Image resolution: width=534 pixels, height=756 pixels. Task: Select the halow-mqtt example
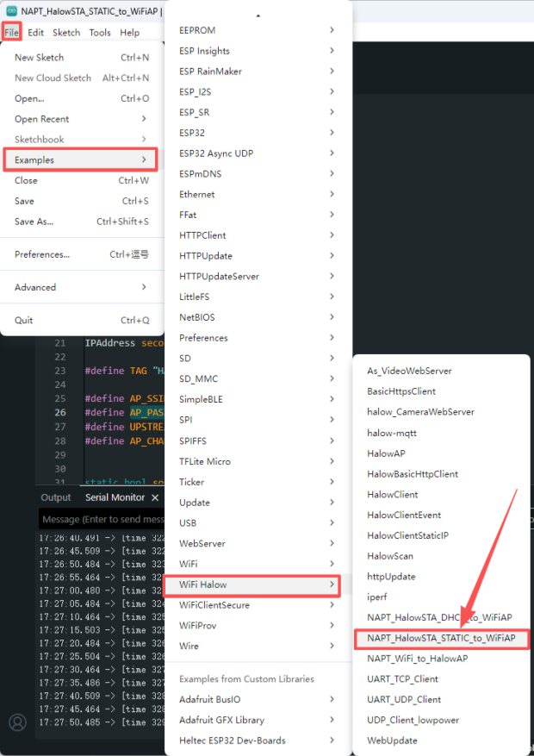click(x=441, y=433)
